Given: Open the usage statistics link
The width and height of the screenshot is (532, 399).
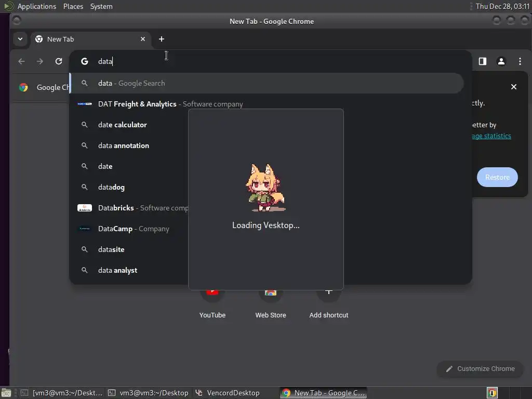Looking at the screenshot, I should point(491,136).
